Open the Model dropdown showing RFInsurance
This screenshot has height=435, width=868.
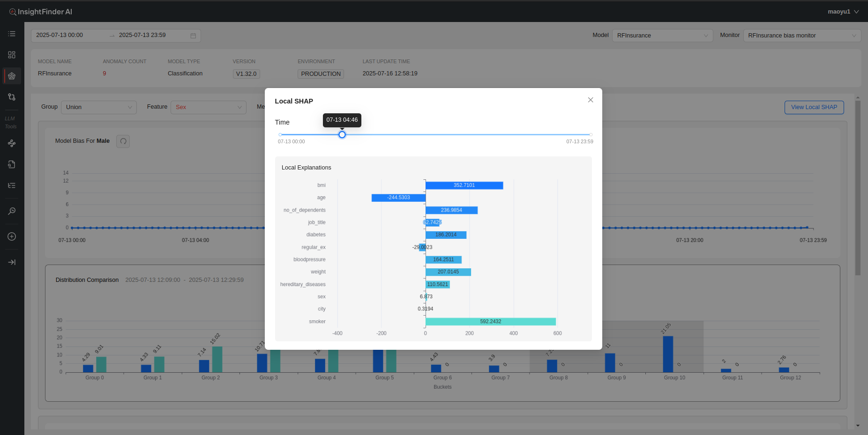[x=662, y=36]
